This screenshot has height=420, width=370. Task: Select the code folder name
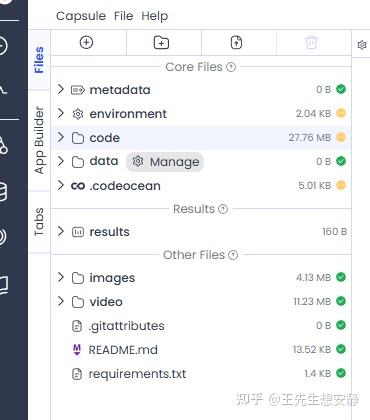tap(104, 138)
